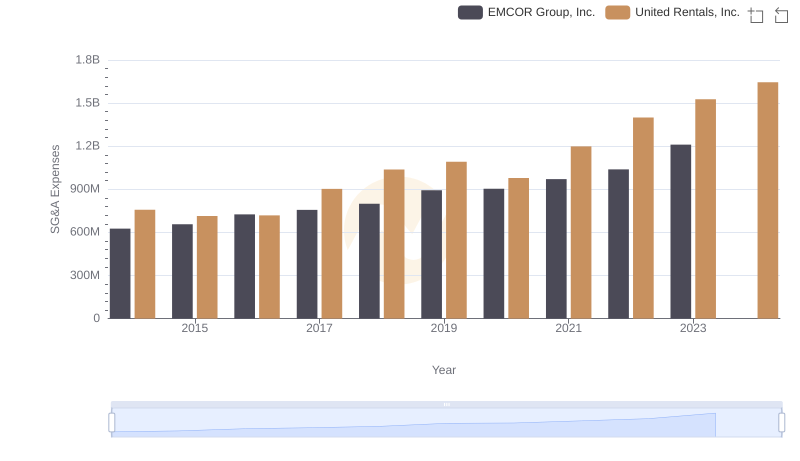Click the 600M y-axis label
Viewport: 800px width, 461px height.
click(85, 232)
